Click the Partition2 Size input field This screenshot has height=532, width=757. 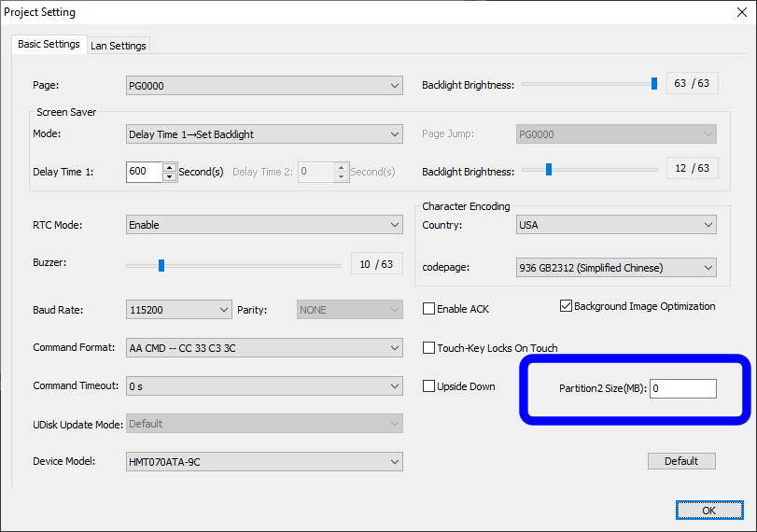tap(682, 388)
